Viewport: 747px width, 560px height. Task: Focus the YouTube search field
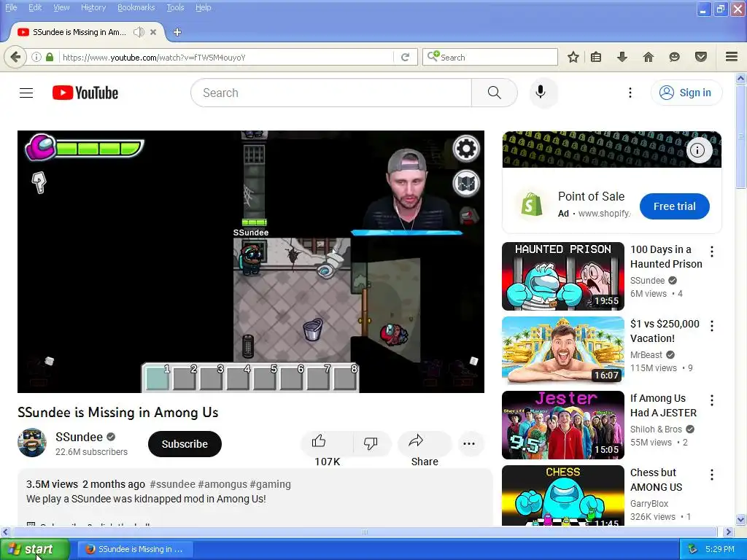331,93
